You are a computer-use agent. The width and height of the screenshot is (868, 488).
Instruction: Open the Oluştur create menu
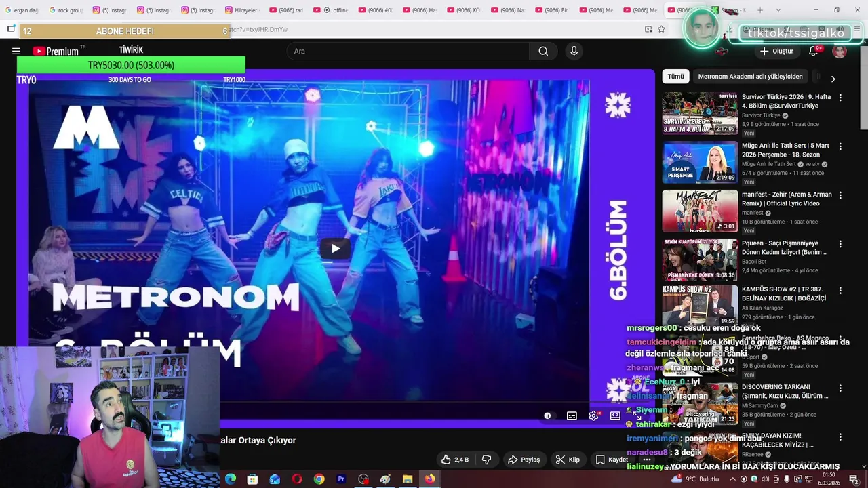pos(776,51)
